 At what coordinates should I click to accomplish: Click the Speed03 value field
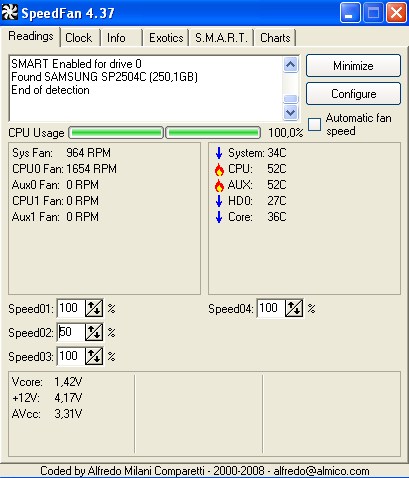point(71,356)
